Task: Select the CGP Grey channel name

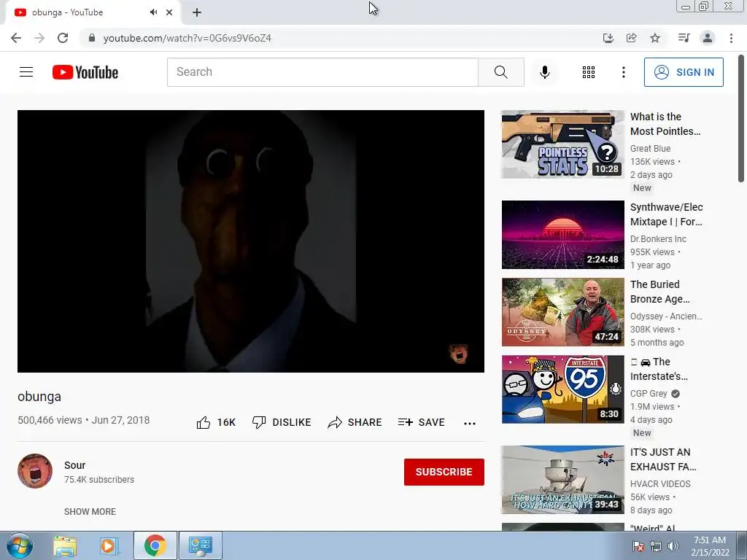Action: tap(649, 393)
